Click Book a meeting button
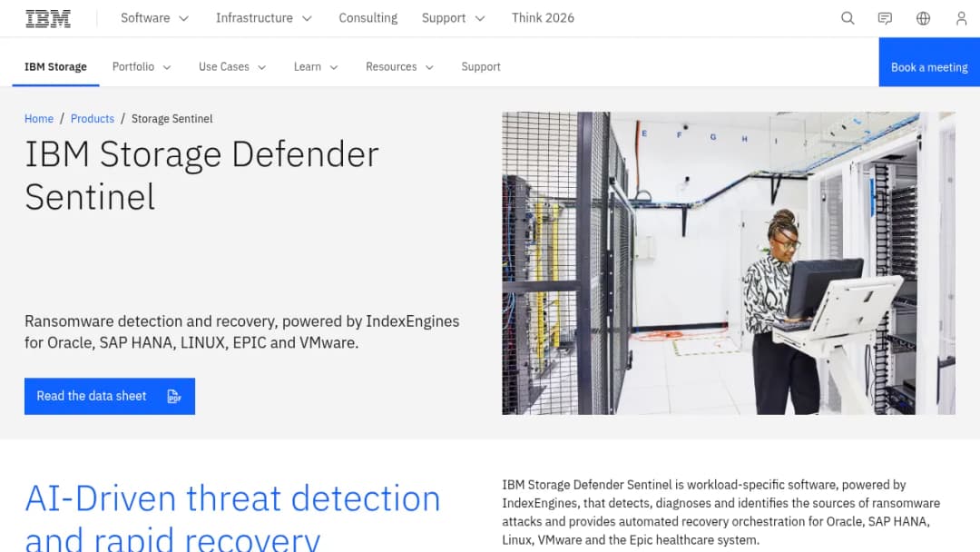This screenshot has width=980, height=552. click(929, 62)
